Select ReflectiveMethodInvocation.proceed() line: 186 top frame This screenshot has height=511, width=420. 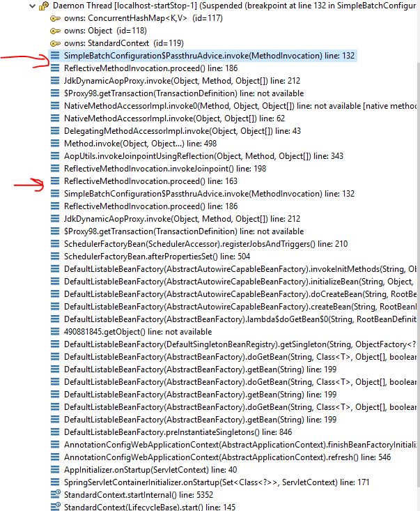coord(150,68)
